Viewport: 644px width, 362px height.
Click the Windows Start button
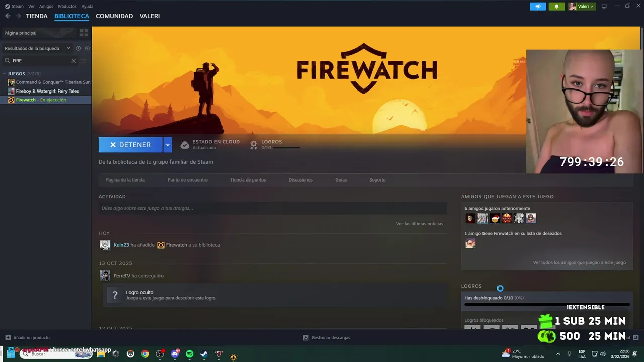[x=10, y=353]
